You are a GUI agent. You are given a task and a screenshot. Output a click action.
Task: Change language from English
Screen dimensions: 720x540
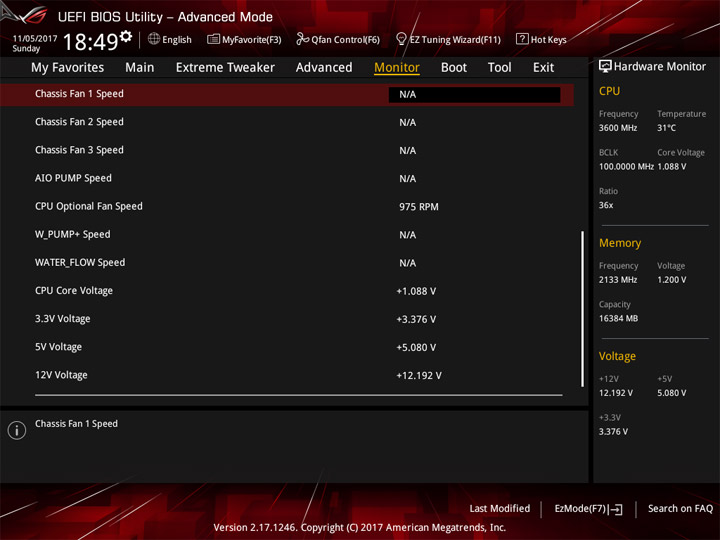[x=177, y=39]
